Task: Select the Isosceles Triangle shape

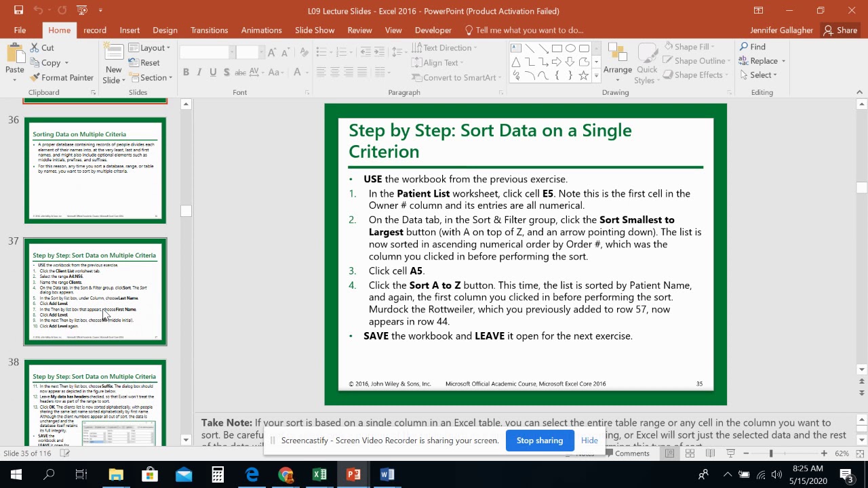Action: [x=516, y=62]
